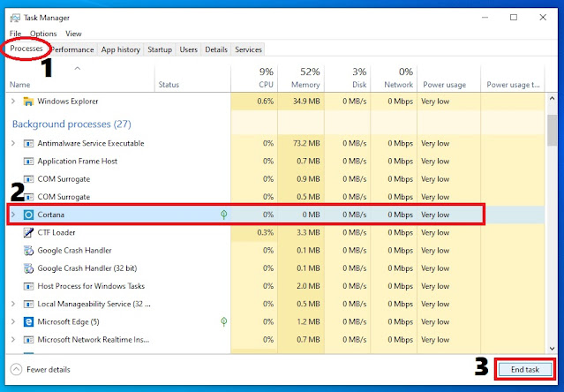Open the Options menu
The width and height of the screenshot is (564, 392).
[43, 34]
